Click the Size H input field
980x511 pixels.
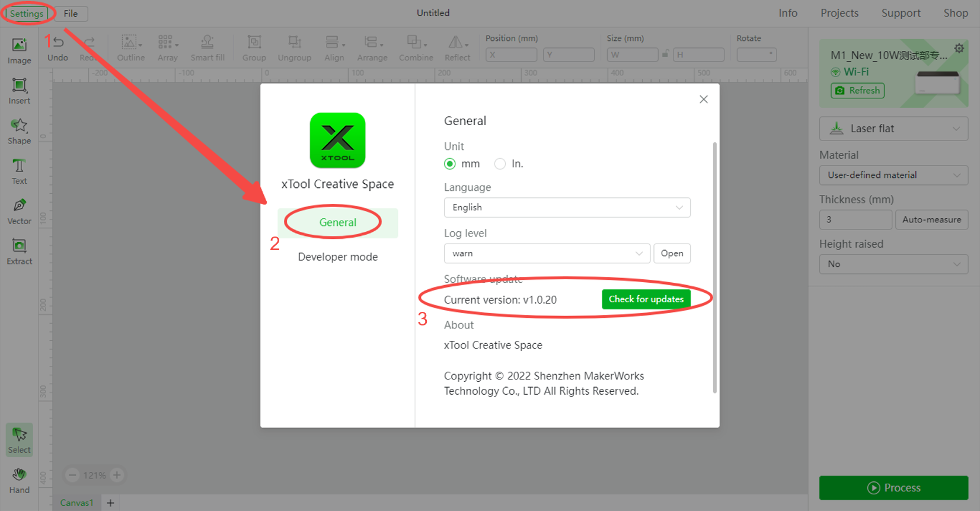pos(698,55)
